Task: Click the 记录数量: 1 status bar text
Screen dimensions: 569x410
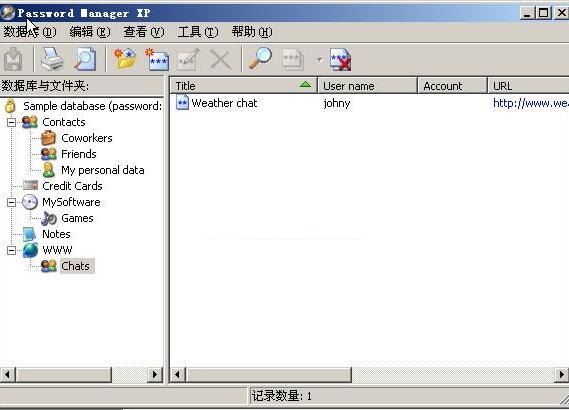Action: pos(282,396)
